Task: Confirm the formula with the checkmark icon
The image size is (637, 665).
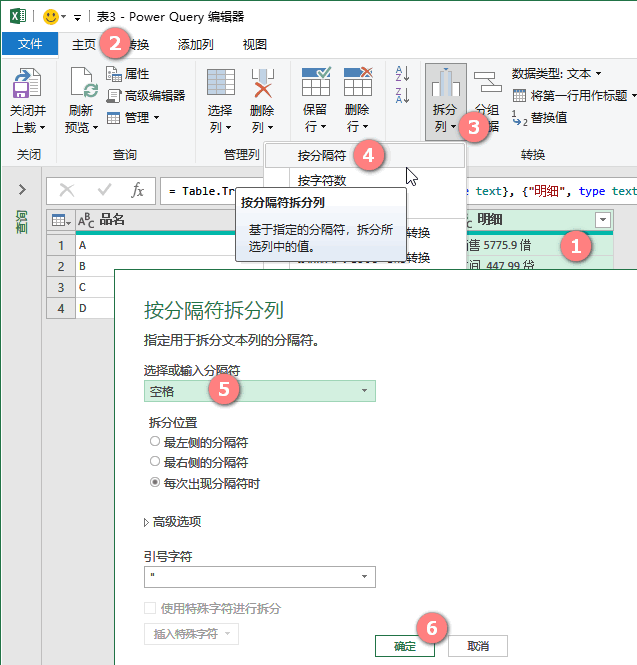Action: point(104,190)
